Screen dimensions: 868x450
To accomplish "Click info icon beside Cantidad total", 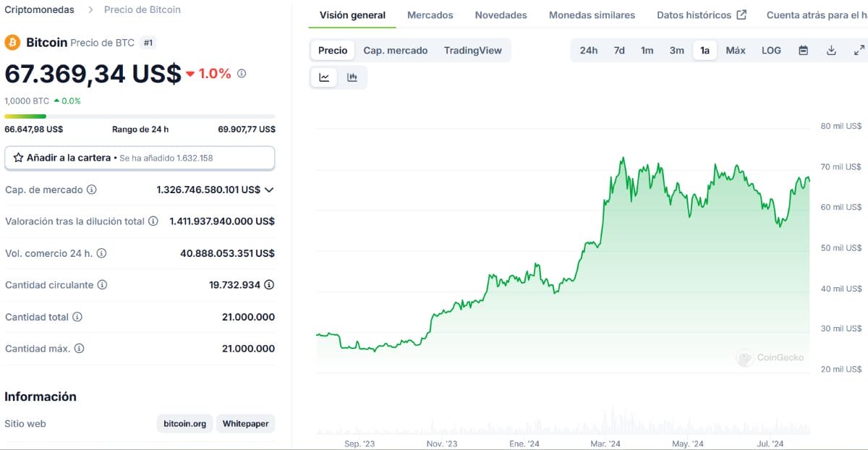I will [77, 317].
